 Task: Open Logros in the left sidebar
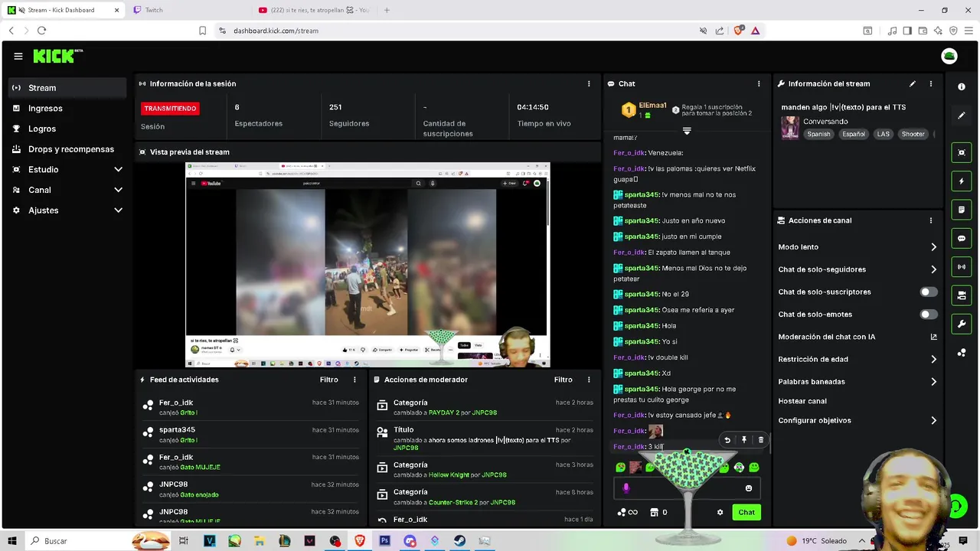(67, 129)
